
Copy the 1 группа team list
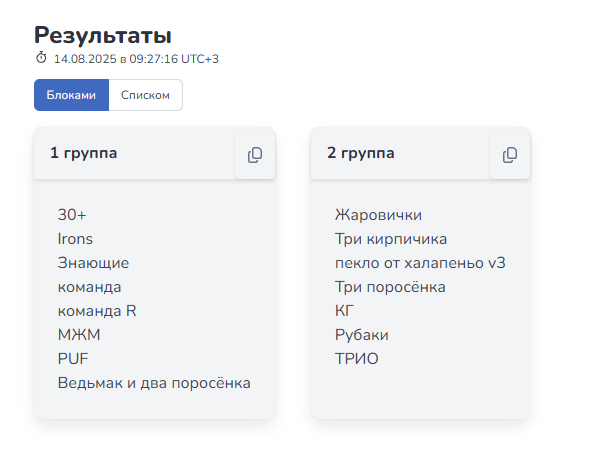point(255,155)
